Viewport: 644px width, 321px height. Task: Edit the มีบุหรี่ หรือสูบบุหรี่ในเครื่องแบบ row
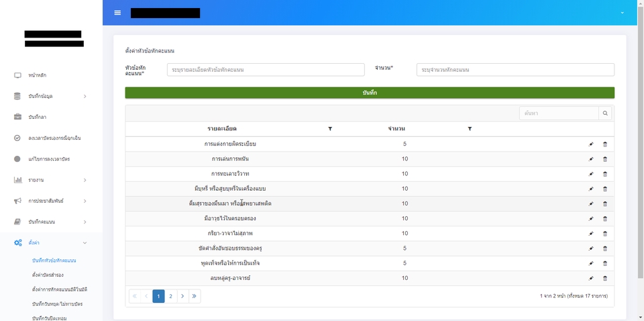591,189
